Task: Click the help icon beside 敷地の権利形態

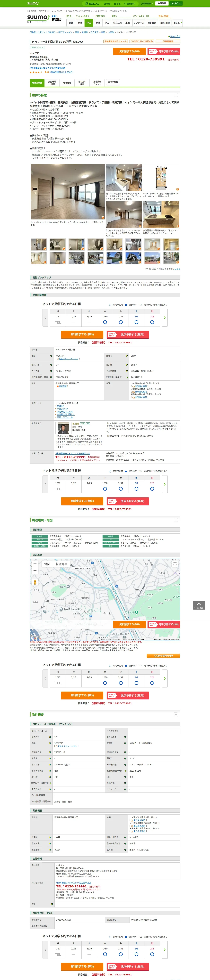Action: tap(125, 843)
